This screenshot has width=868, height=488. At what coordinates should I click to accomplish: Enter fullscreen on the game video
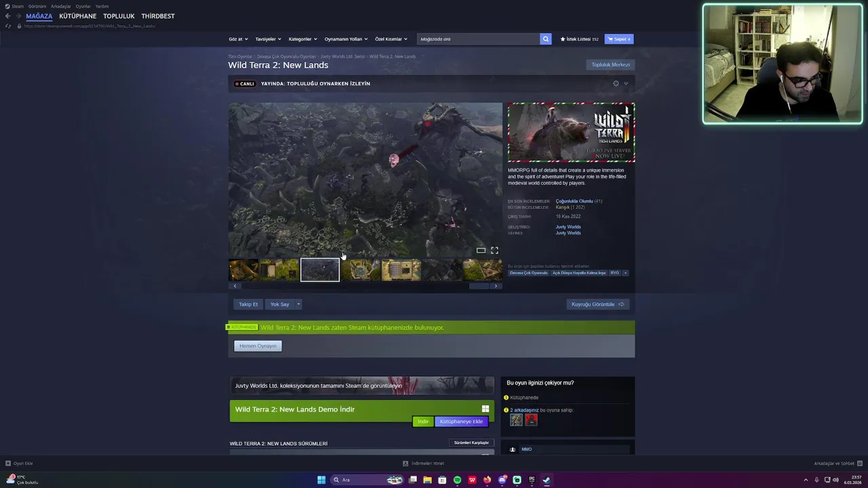494,250
